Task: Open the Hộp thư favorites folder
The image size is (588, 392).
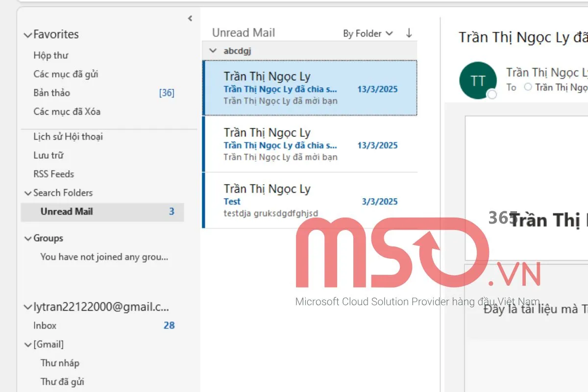Action: pyautogui.click(x=50, y=55)
